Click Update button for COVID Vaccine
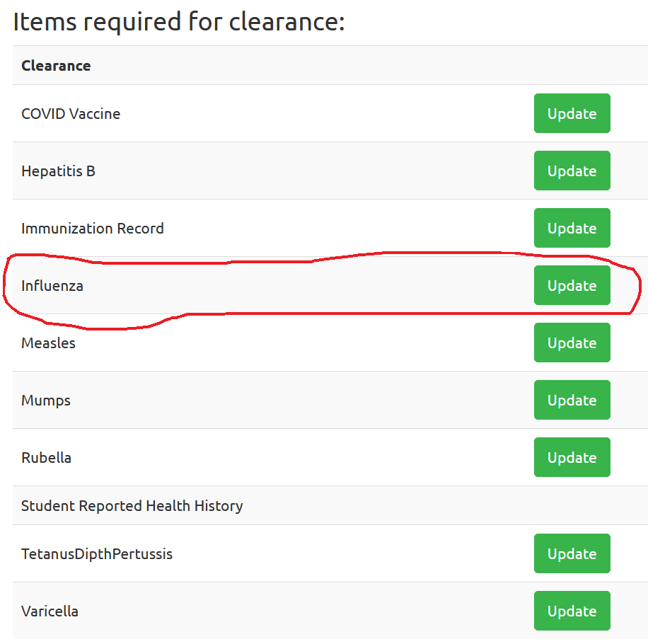This screenshot has width=648, height=644. tap(572, 113)
